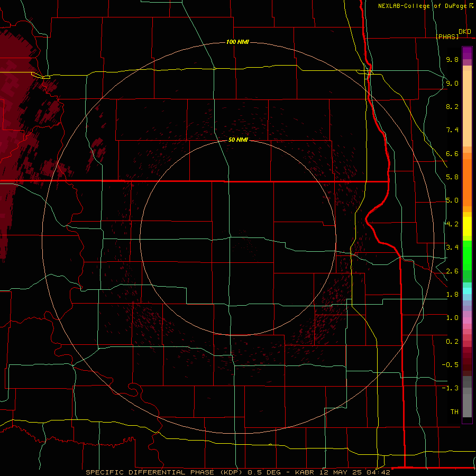Click the cyan color bar segment
The width and height of the screenshot is (476, 476).
coord(467,291)
